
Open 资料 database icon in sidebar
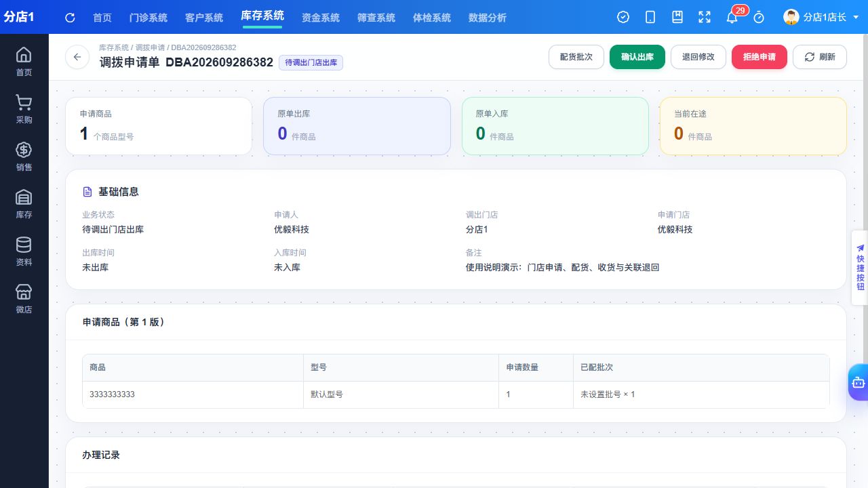pos(24,251)
